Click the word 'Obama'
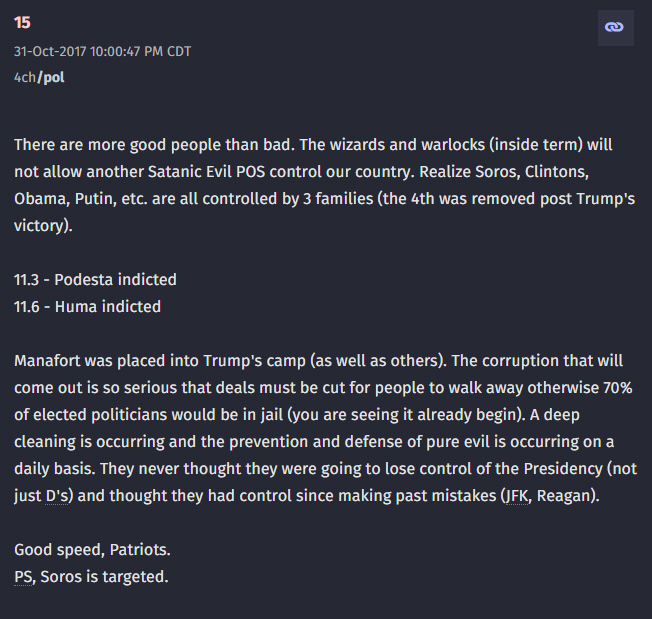 click(x=38, y=198)
